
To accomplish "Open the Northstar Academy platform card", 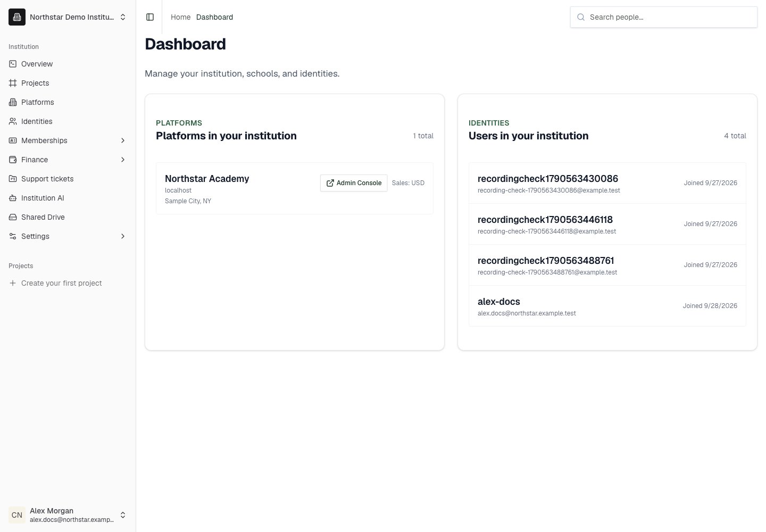I will (295, 188).
